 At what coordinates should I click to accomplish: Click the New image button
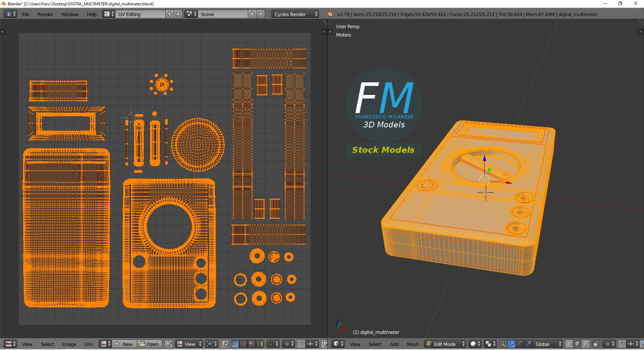(x=124, y=344)
